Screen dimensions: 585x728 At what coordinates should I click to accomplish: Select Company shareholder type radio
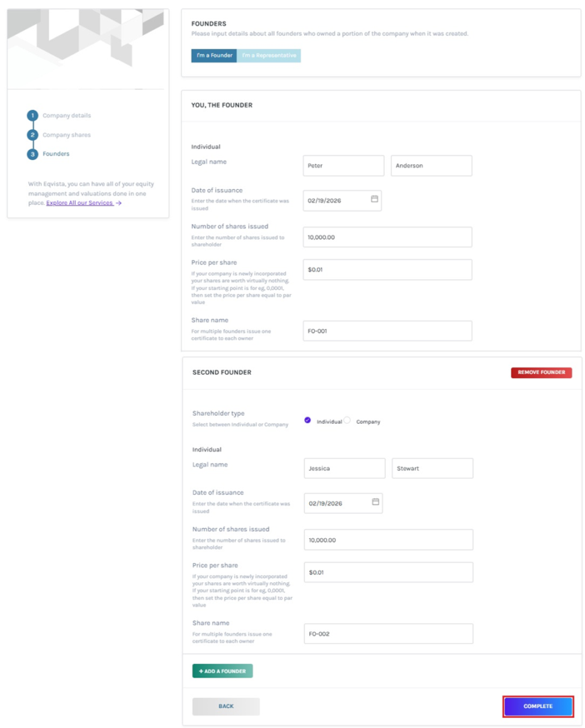click(x=347, y=421)
